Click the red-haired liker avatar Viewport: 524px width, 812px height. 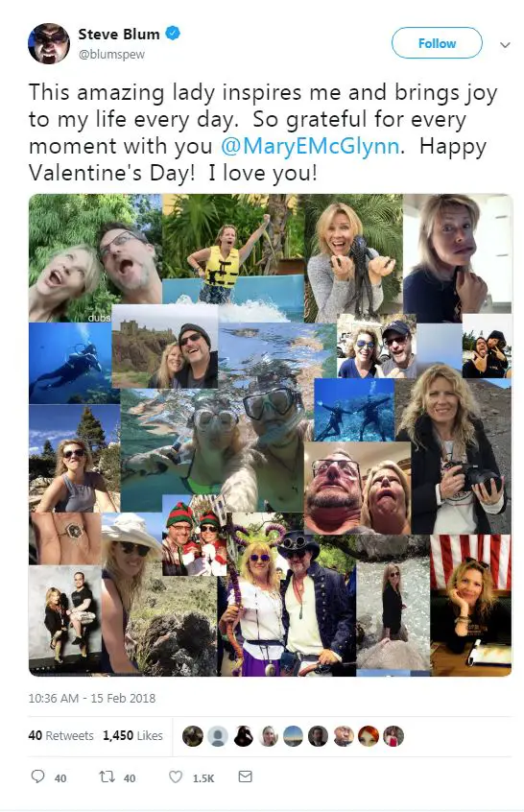click(369, 736)
